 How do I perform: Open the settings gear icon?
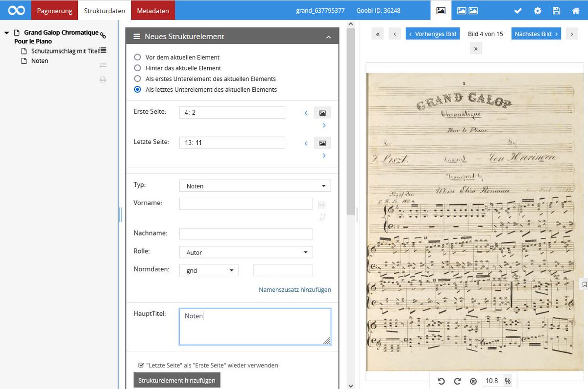click(x=538, y=11)
